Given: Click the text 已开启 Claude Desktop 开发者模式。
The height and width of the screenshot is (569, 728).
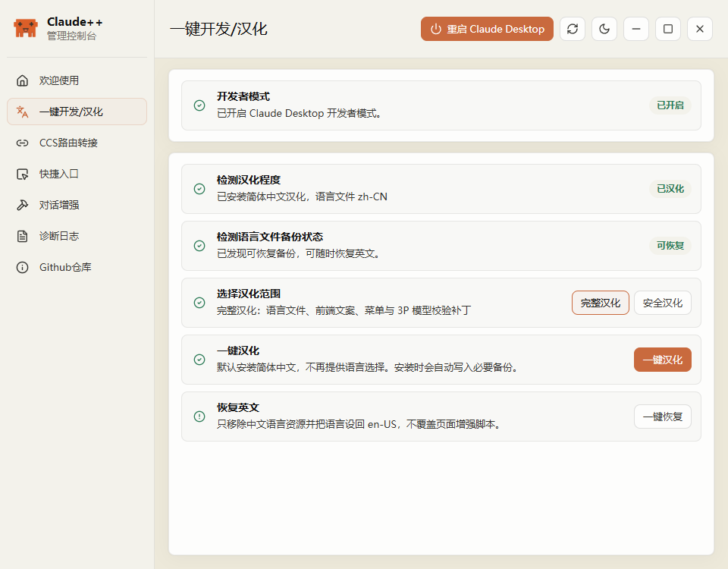Looking at the screenshot, I should 300,113.
